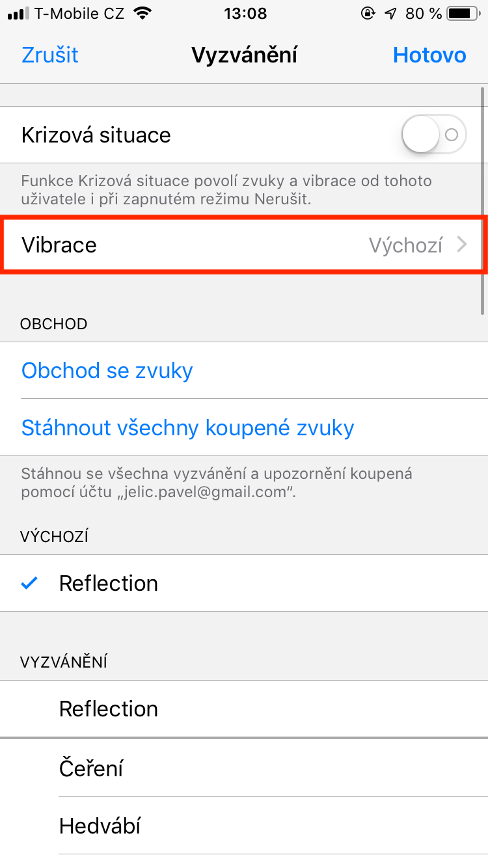Tap the Výchozí vibration value

tap(405, 245)
